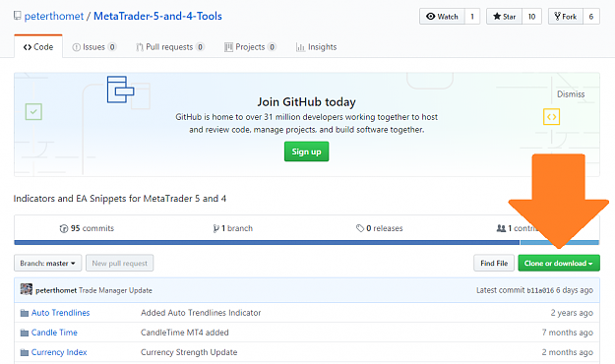The image size is (615, 364).
Task: Open the stargazers count 10
Action: click(x=531, y=17)
